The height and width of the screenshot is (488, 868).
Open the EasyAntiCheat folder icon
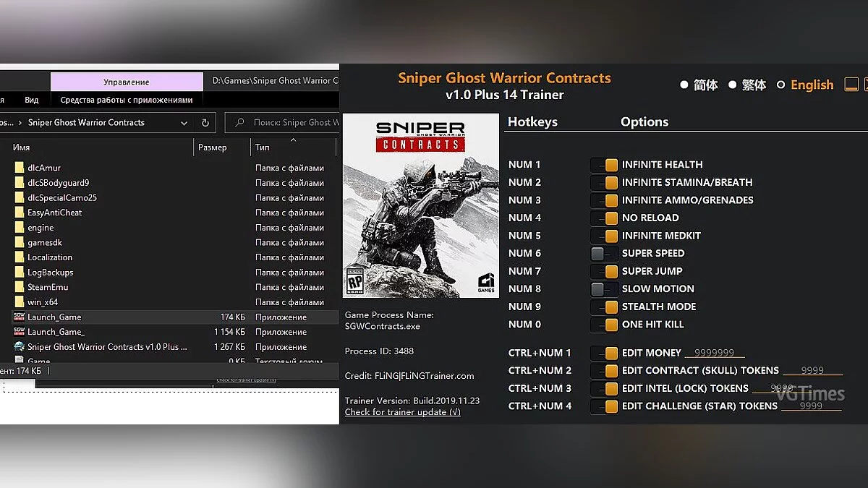(x=19, y=212)
